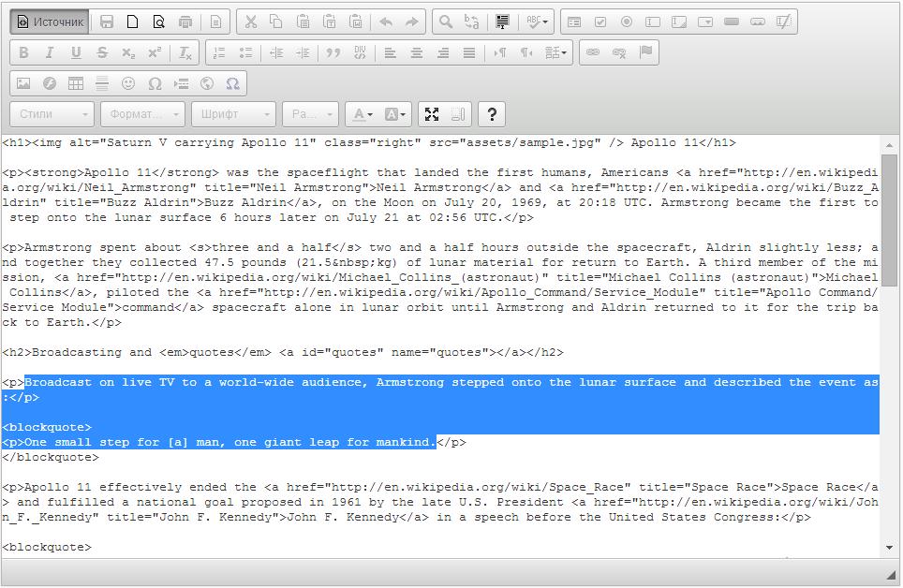This screenshot has width=903, height=588.
Task: Click the Cut scissors icon
Action: click(x=250, y=22)
